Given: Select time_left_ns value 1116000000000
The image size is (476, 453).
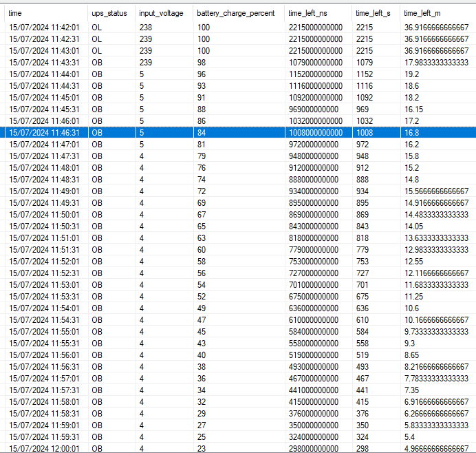Looking at the screenshot, I should coord(316,86).
